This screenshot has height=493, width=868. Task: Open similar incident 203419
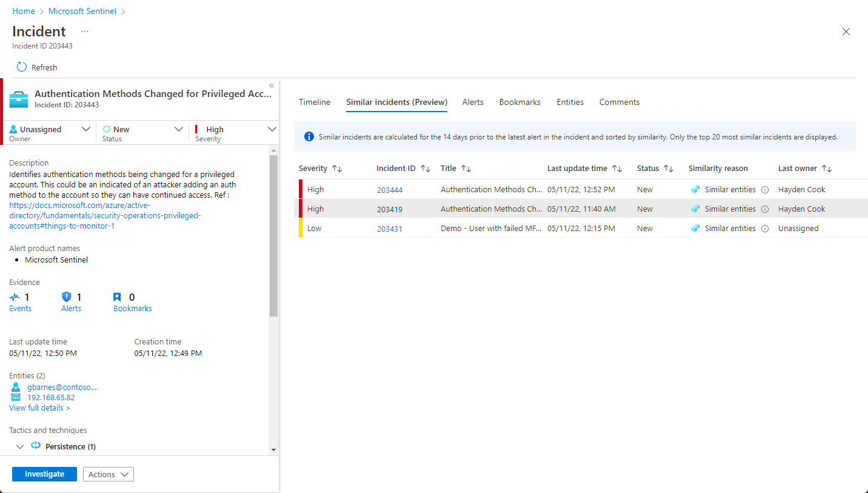(x=390, y=209)
